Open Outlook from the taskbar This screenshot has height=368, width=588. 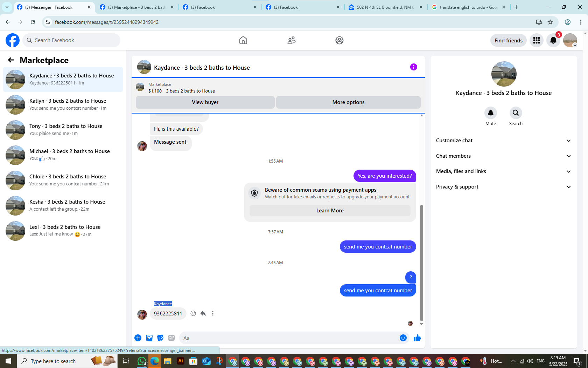206,361
